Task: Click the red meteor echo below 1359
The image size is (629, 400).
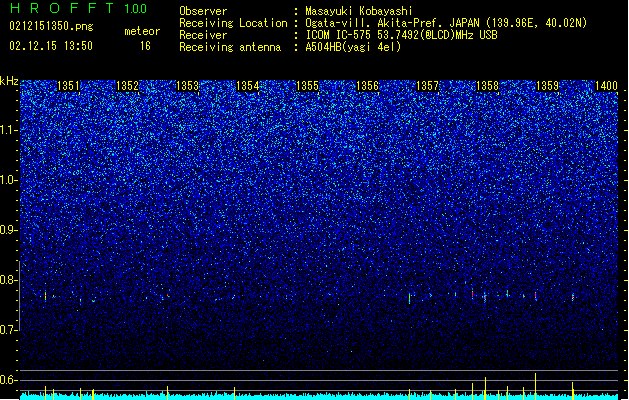Action: 536,295
